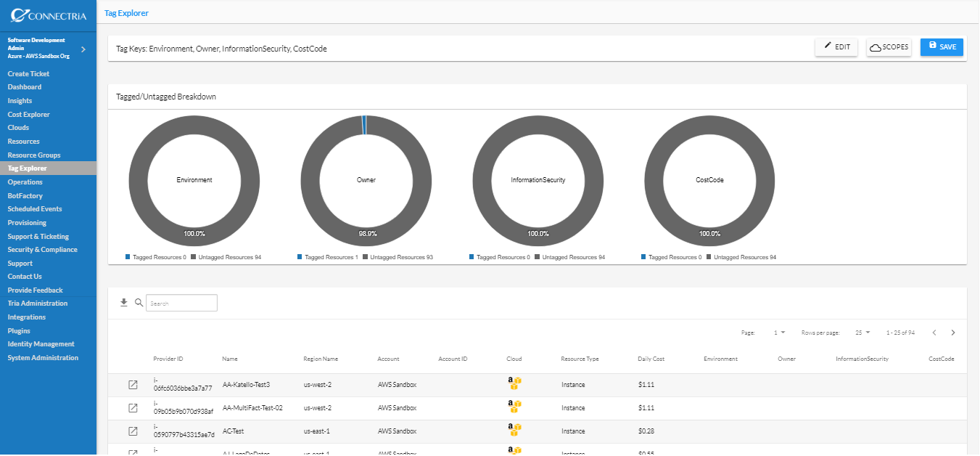Open the page number dropdown
Image resolution: width=980 pixels, height=456 pixels.
pos(780,333)
